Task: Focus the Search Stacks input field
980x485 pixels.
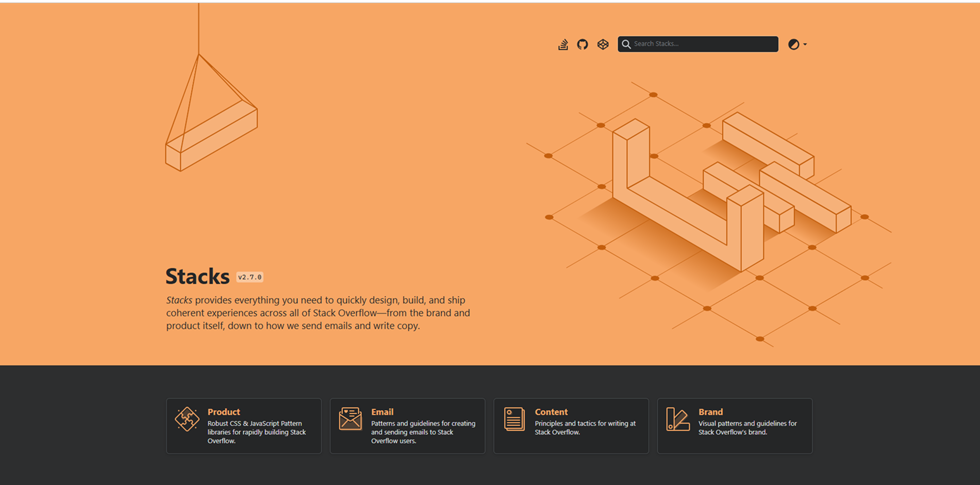Action: coord(698,44)
